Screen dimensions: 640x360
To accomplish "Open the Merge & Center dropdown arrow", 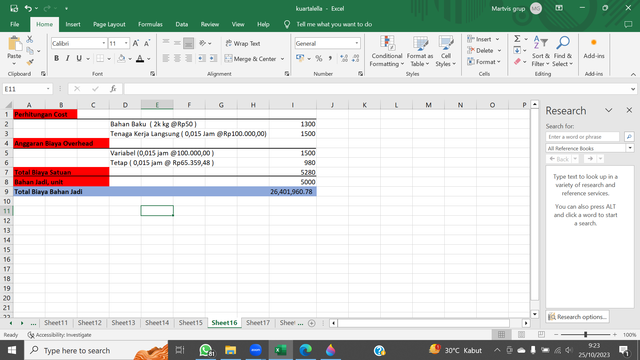I will tap(282, 59).
